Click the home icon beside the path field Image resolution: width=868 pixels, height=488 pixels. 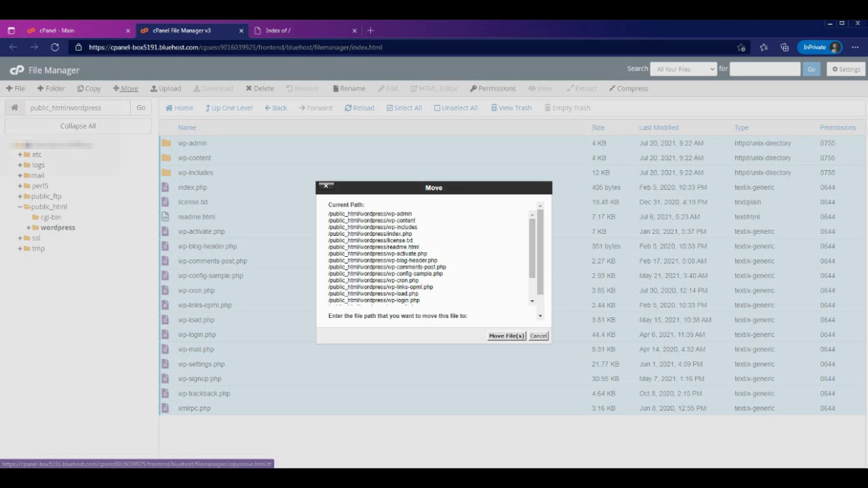14,108
